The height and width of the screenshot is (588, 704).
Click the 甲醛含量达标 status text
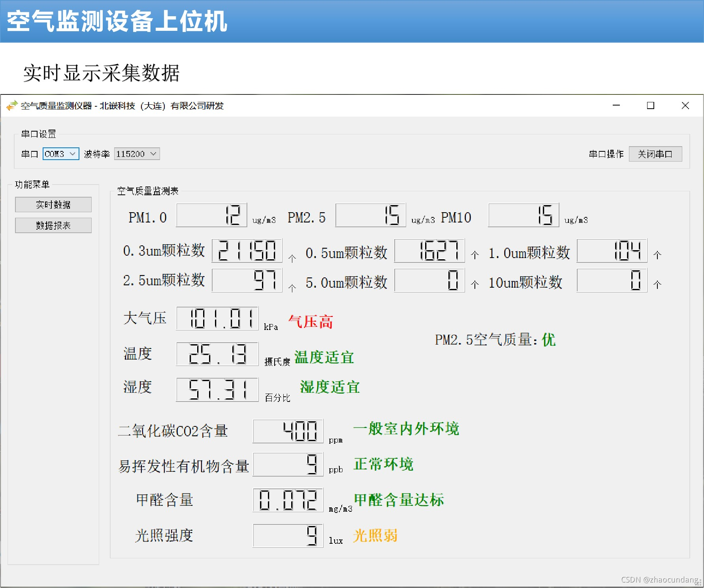[x=399, y=500]
